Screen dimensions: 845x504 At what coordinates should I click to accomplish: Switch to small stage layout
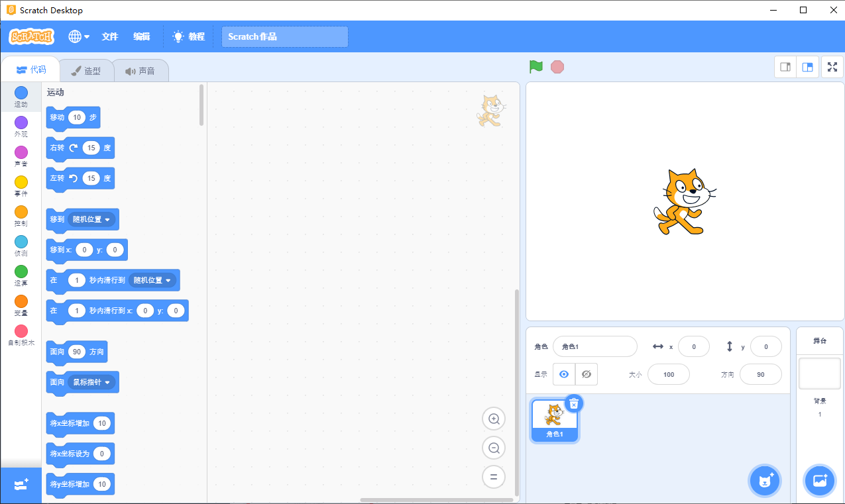coord(785,67)
